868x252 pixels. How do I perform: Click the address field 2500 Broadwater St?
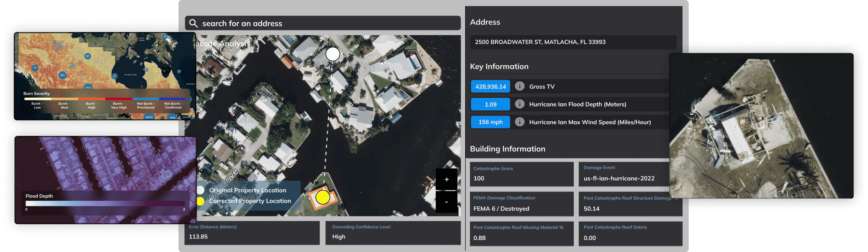click(x=573, y=42)
